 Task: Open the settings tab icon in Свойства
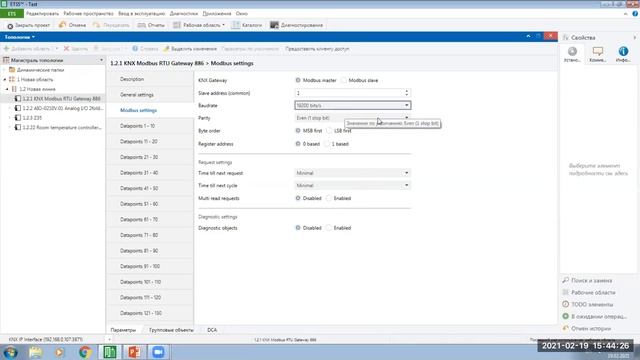pyautogui.click(x=572, y=53)
